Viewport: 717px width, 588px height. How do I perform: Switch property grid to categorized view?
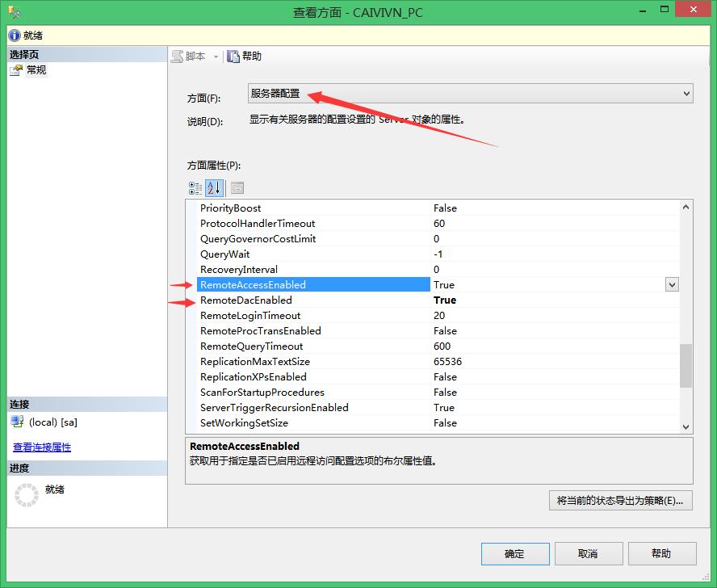point(194,188)
